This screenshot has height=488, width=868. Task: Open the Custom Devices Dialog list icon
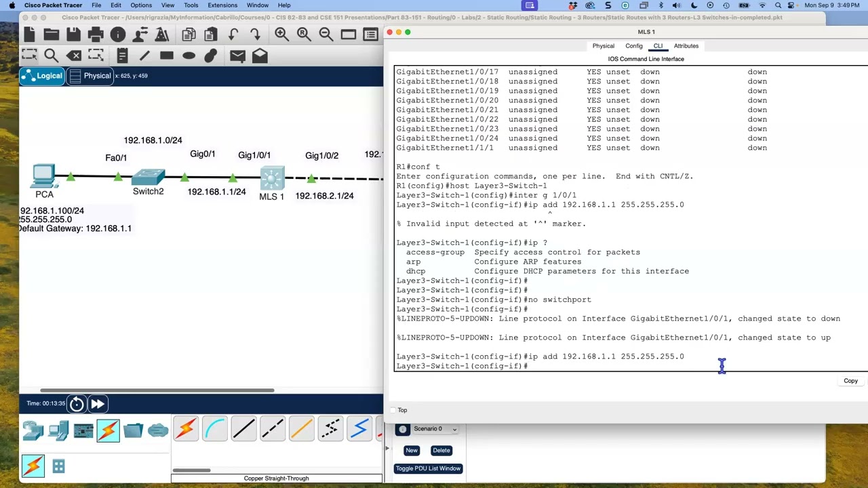coord(370,34)
